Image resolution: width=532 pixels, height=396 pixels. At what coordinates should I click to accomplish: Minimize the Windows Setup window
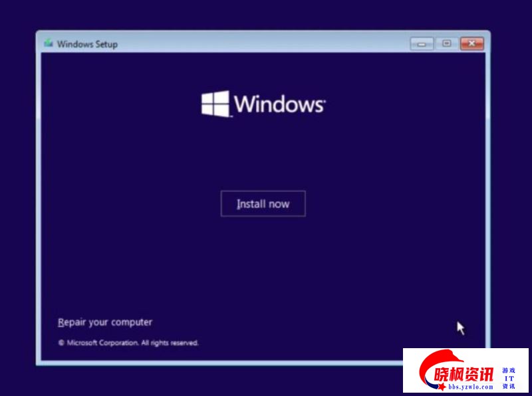point(422,44)
